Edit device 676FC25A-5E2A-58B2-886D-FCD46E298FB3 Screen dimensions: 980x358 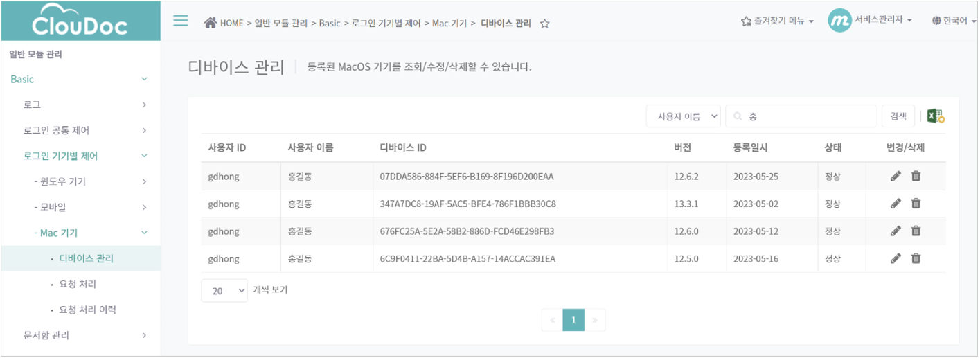[896, 231]
